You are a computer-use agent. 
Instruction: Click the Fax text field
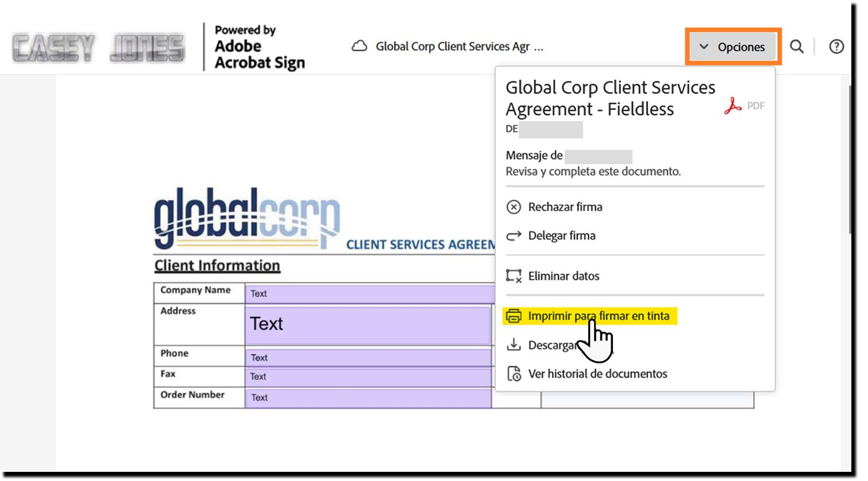pyautogui.click(x=368, y=377)
